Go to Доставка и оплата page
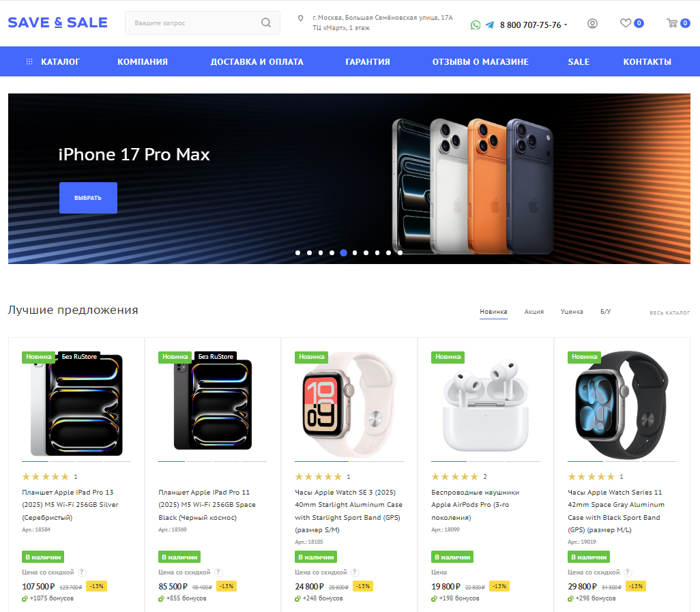Image resolution: width=700 pixels, height=612 pixels. [x=257, y=61]
